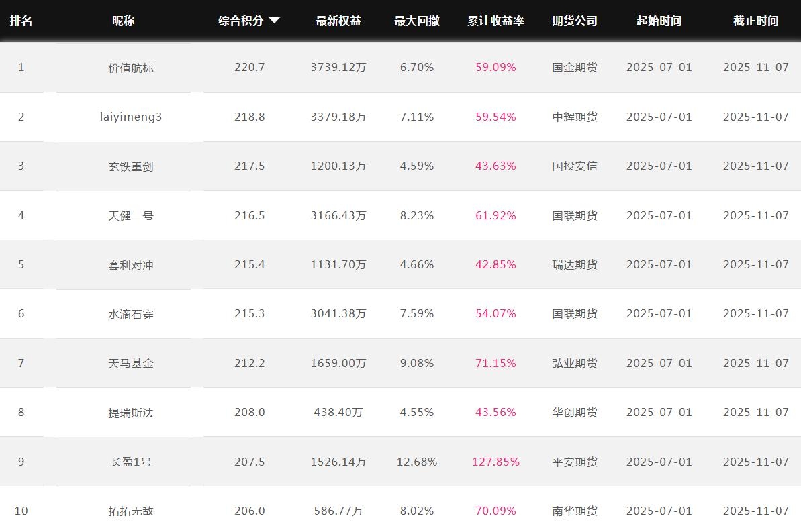Select the 提瑞斯法 entry

coord(131,413)
